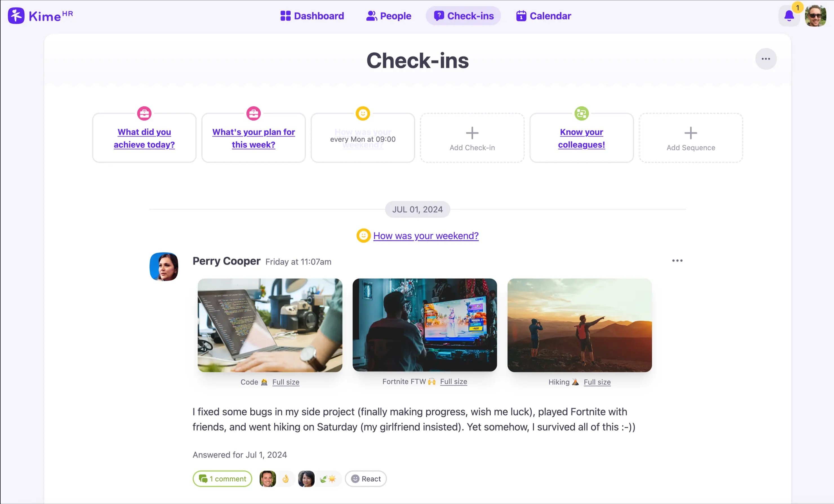Switch to the Calendar tab
Viewport: 834px width, 504px height.
tap(543, 16)
